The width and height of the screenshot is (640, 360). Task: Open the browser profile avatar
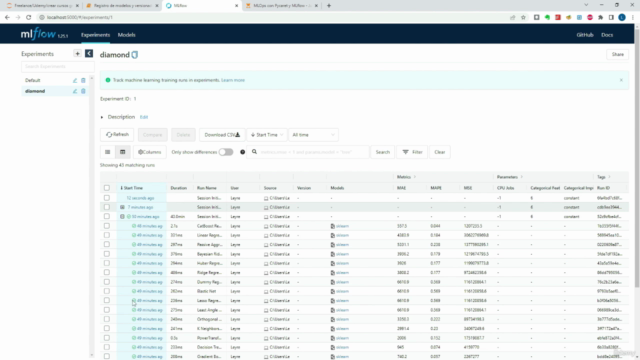[622, 17]
